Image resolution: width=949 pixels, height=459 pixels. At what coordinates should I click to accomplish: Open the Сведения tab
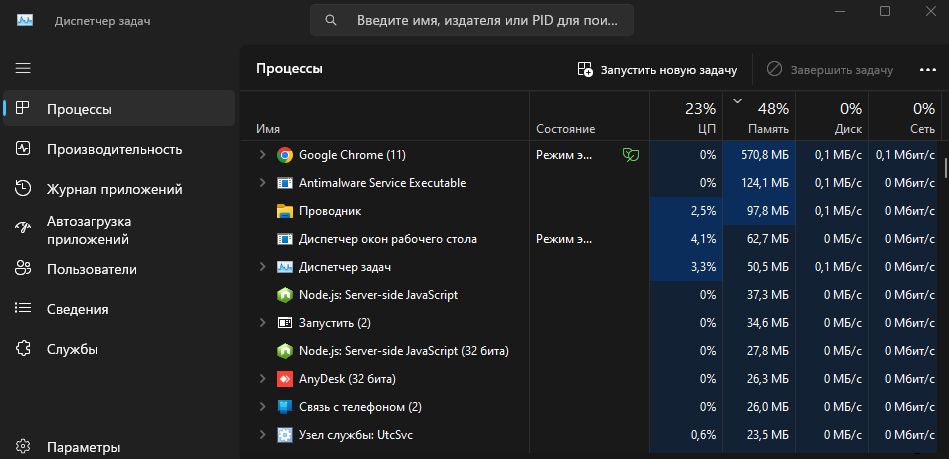(x=119, y=309)
